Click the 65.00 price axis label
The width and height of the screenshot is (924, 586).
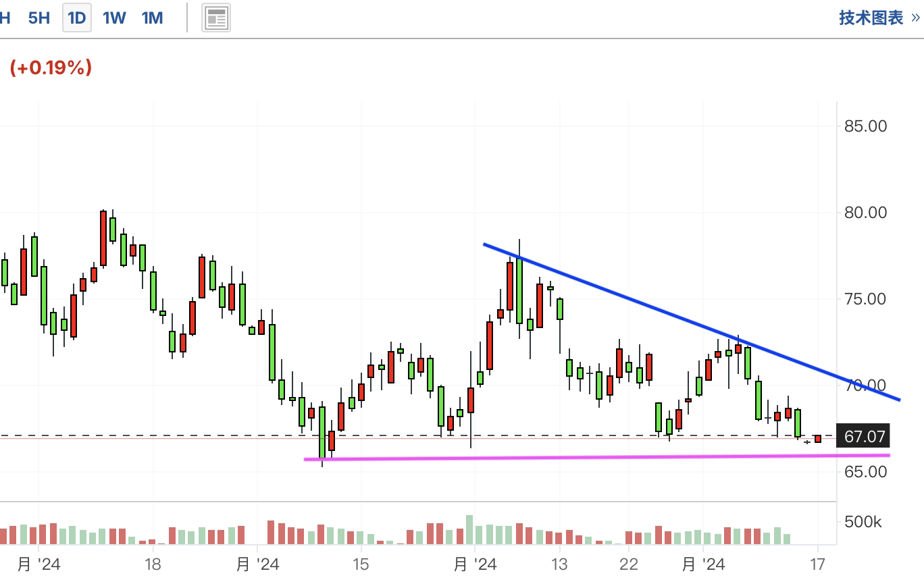pos(865,471)
